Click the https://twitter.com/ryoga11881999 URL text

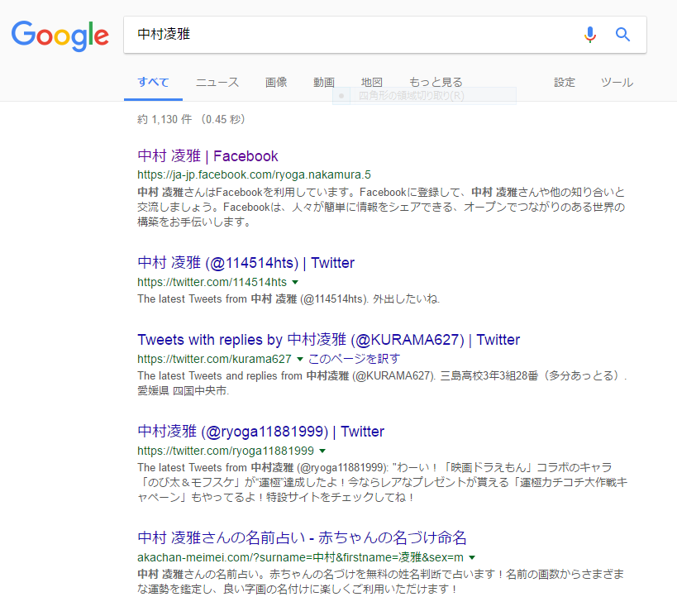point(226,451)
